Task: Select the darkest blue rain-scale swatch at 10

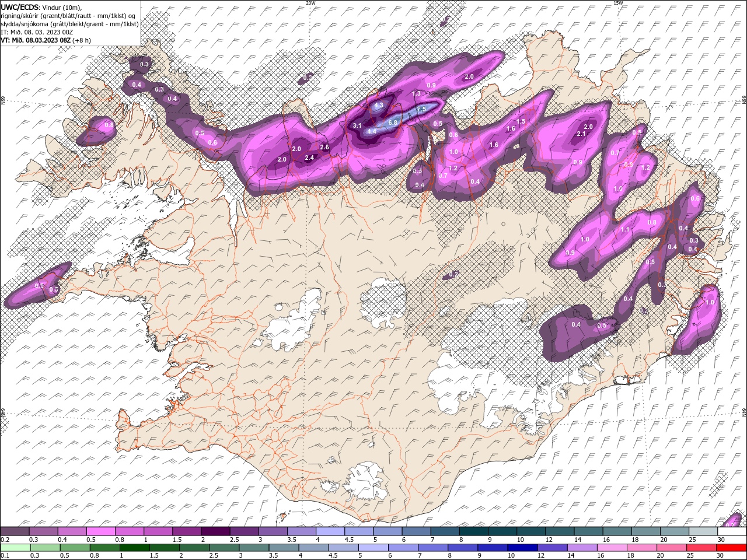Action: 522,548
